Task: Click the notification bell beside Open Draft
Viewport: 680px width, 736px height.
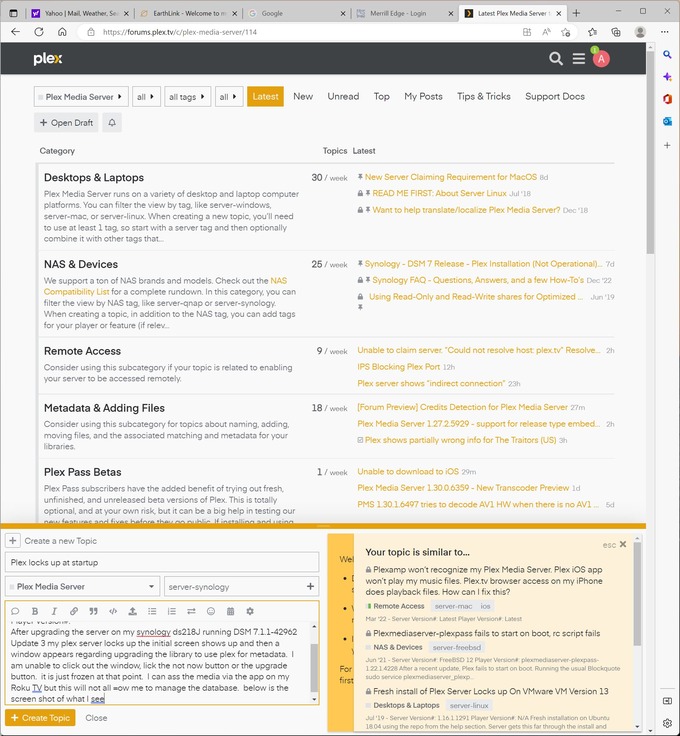Action: [112, 123]
